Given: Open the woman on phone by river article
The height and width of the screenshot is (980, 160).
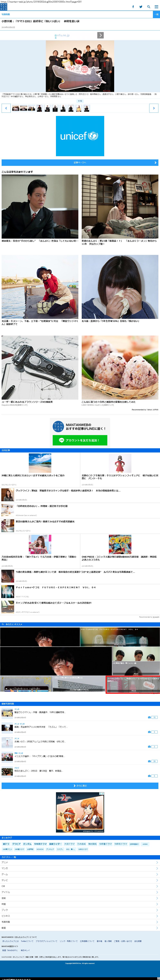Looking at the screenshot, I should pyautogui.click(x=40, y=287).
